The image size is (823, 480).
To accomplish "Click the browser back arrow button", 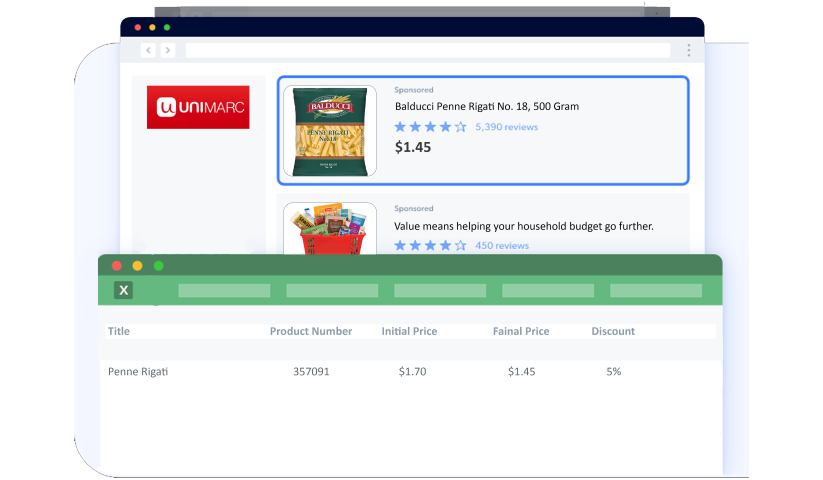I will (149, 50).
